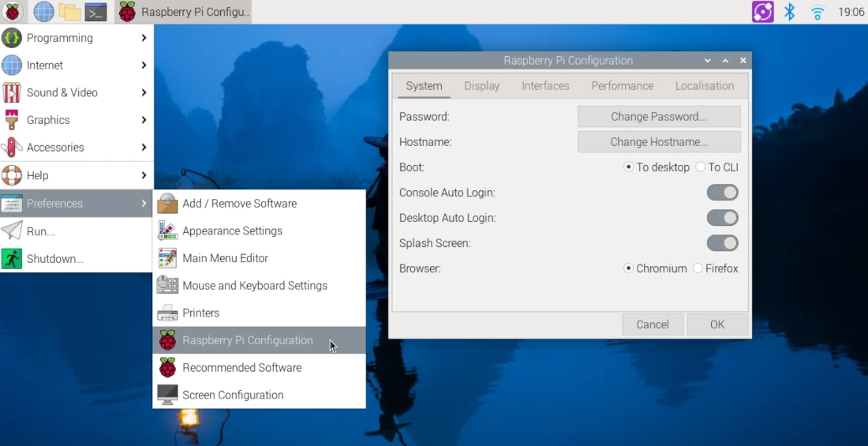Click the Recommended Software raspberry icon
The height and width of the screenshot is (446, 868).
pyautogui.click(x=167, y=367)
